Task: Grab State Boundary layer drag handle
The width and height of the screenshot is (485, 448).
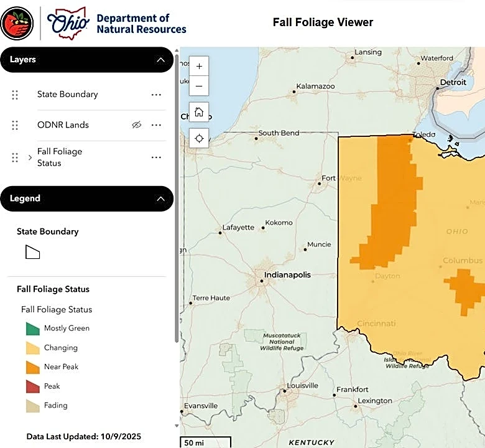Action: (x=15, y=95)
